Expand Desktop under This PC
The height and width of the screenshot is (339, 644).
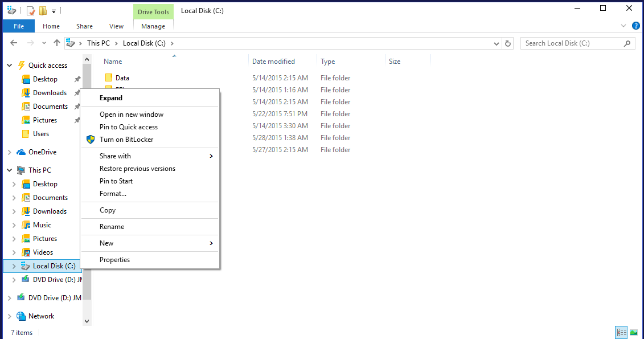coord(14,184)
